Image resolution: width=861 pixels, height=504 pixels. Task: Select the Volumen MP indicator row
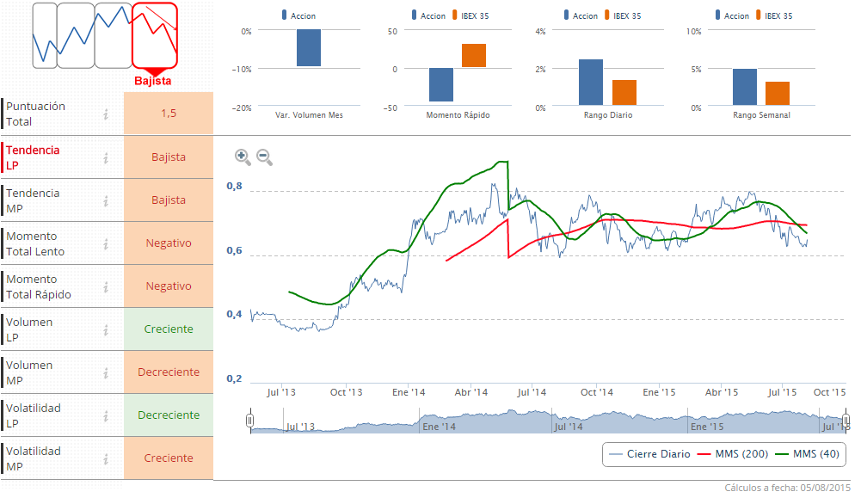tap(52, 372)
